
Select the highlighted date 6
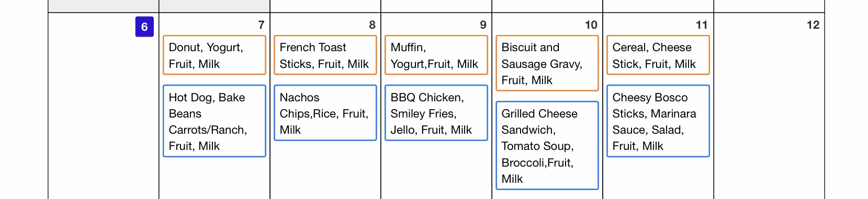point(144,27)
